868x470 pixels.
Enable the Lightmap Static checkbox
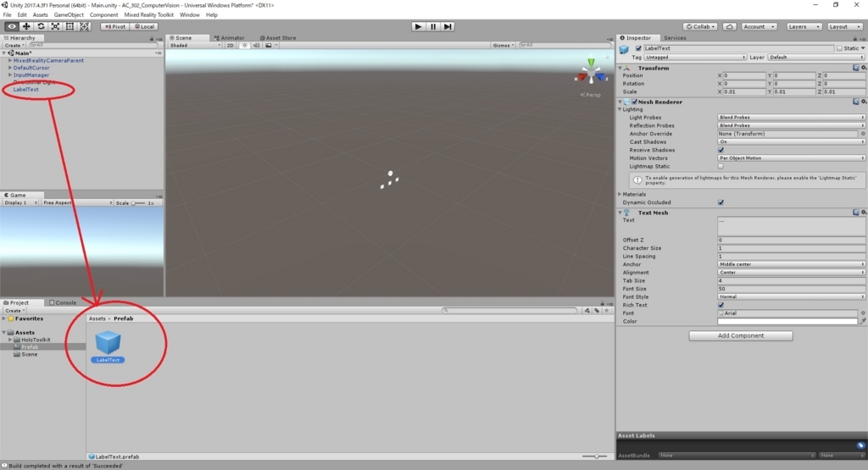[x=721, y=167]
